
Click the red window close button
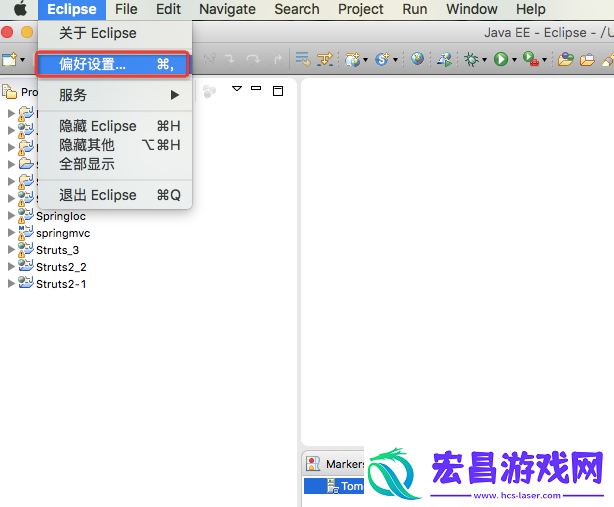[7, 32]
